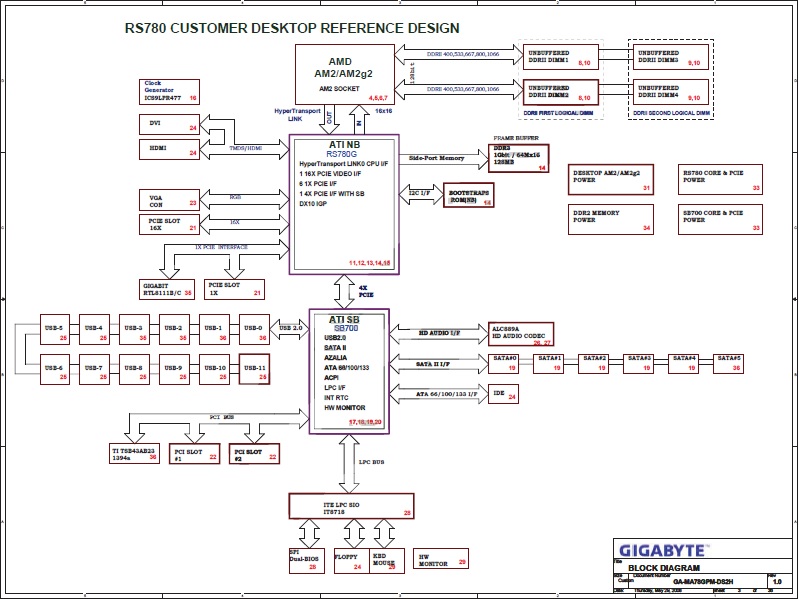Click the DDR2 MEMORY POWER block
Viewport: 799px width, 599px height.
click(611, 220)
